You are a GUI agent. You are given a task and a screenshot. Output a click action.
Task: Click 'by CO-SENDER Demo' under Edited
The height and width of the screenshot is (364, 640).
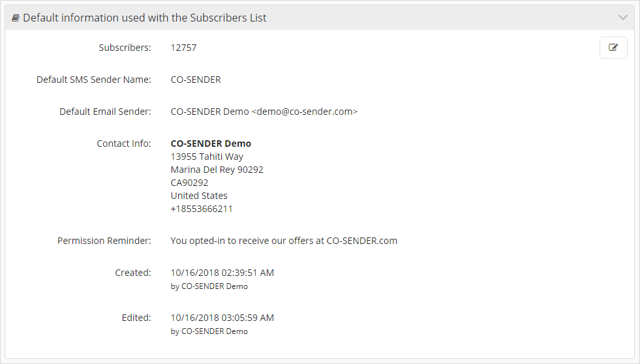[209, 331]
